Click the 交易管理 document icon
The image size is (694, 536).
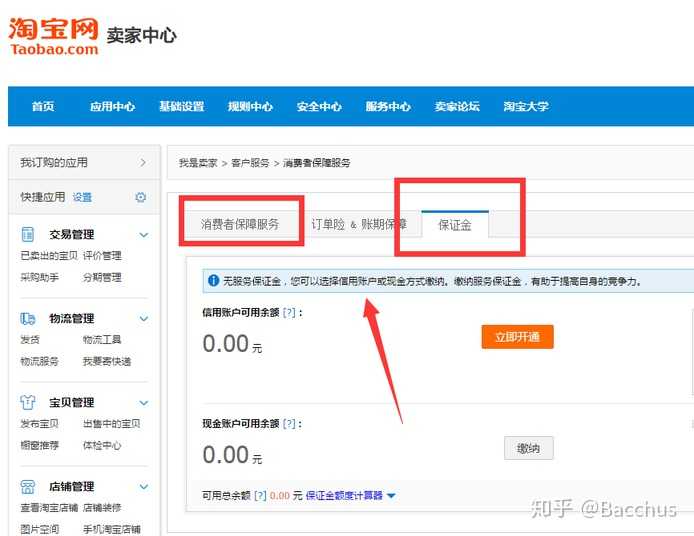pos(28,234)
